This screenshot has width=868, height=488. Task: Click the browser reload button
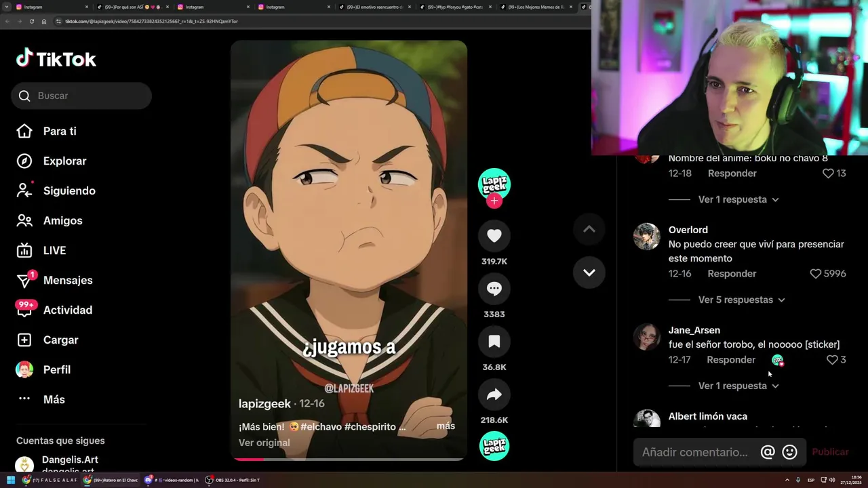pos(31,21)
